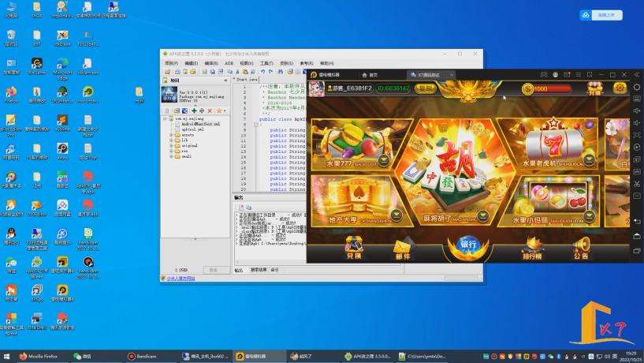Click the 复制 copy ID button
The image size is (644, 363).
[425, 88]
